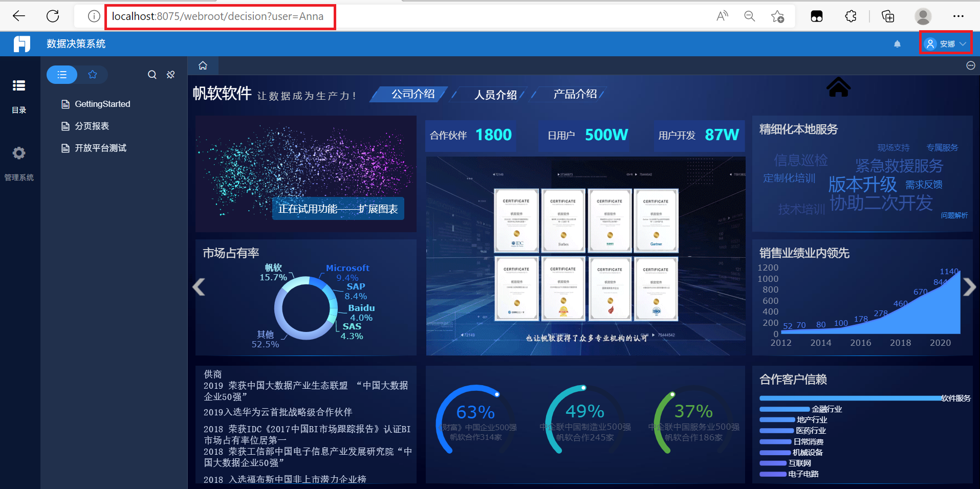Add this page to favorites
This screenshot has height=489, width=980.
[777, 16]
